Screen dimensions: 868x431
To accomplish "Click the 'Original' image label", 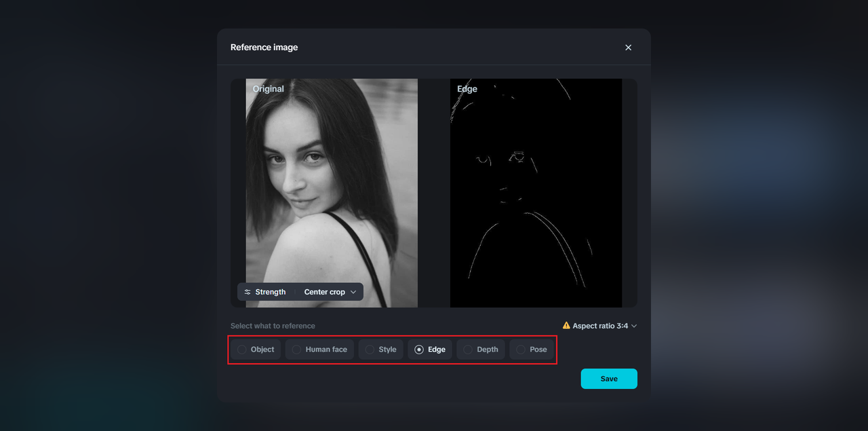I will (x=269, y=89).
